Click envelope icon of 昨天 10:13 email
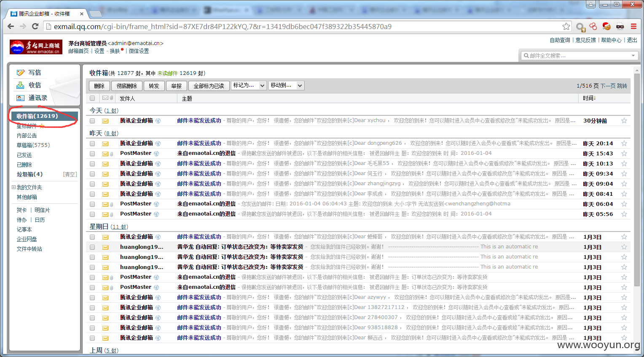 point(105,164)
